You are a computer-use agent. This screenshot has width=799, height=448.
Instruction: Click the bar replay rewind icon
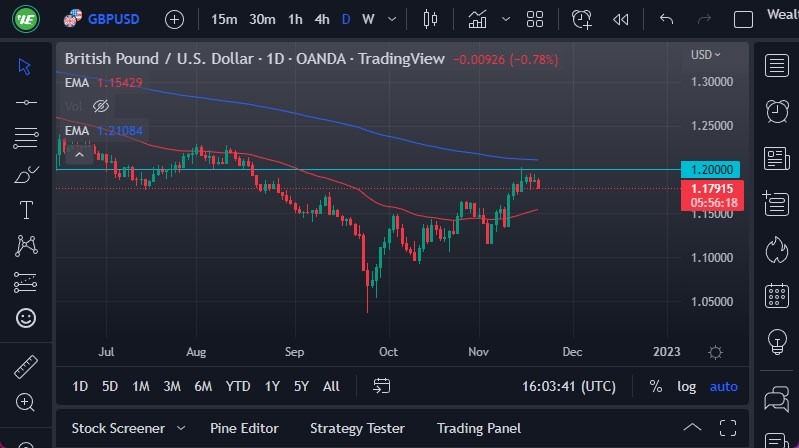point(621,19)
